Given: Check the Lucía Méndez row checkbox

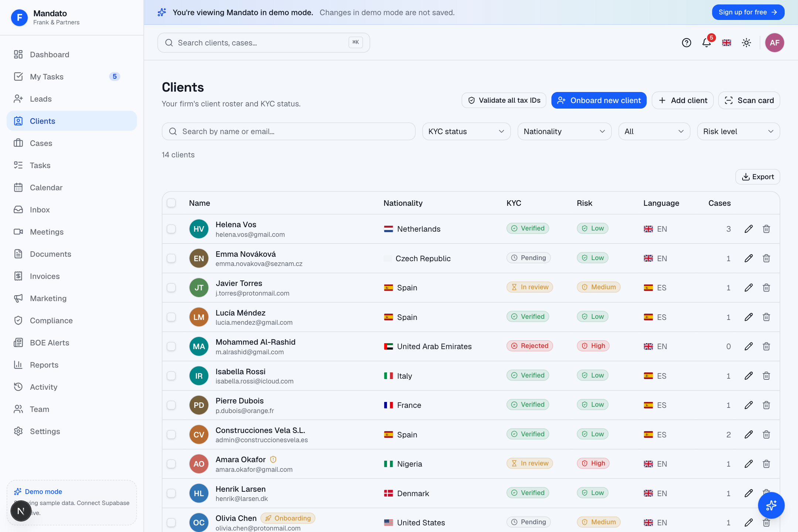Looking at the screenshot, I should pos(171,317).
